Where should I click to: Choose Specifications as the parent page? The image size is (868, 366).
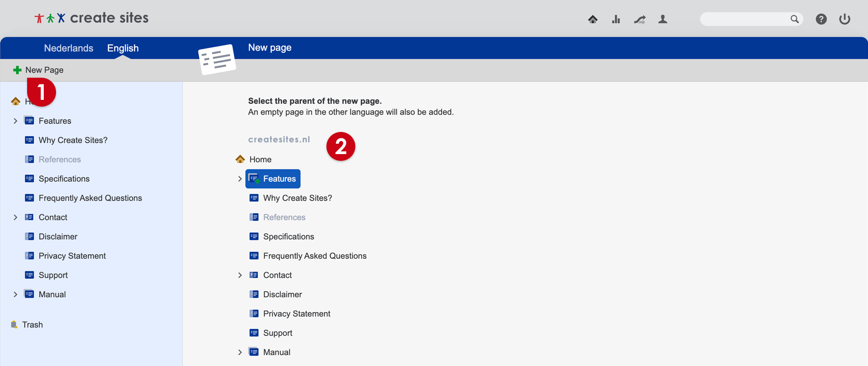tap(288, 237)
